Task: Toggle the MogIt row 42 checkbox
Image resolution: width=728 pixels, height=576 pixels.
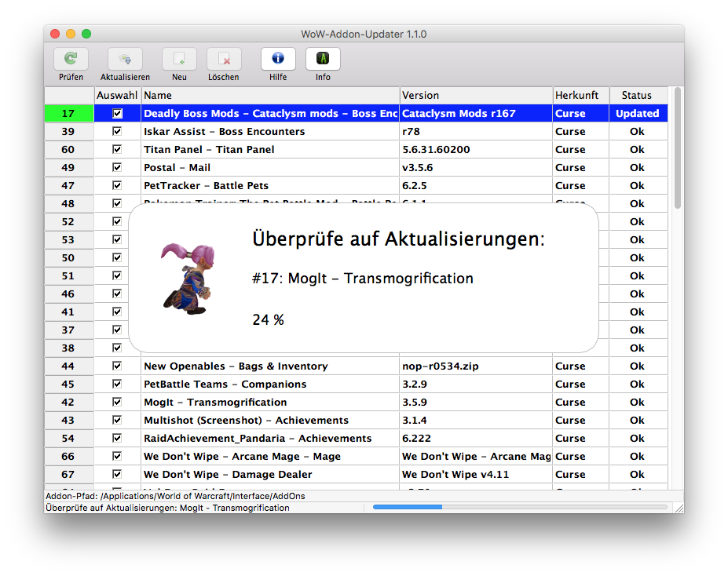Action: click(x=117, y=402)
